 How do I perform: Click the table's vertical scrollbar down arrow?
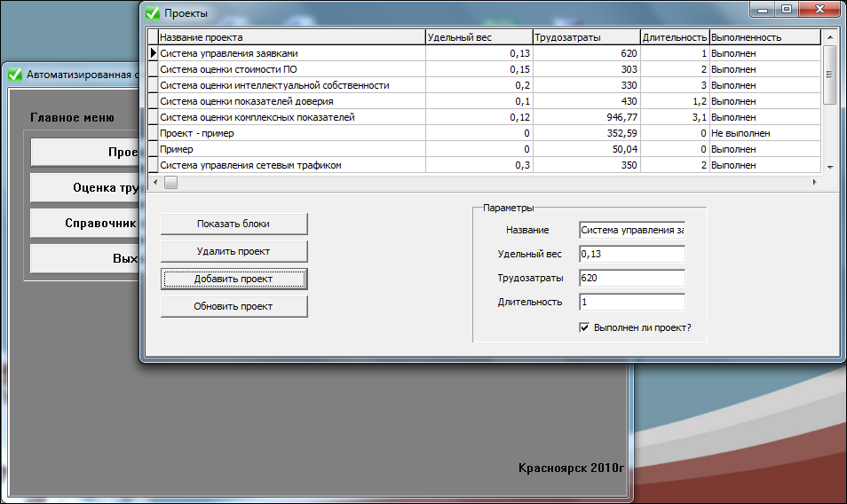(829, 166)
